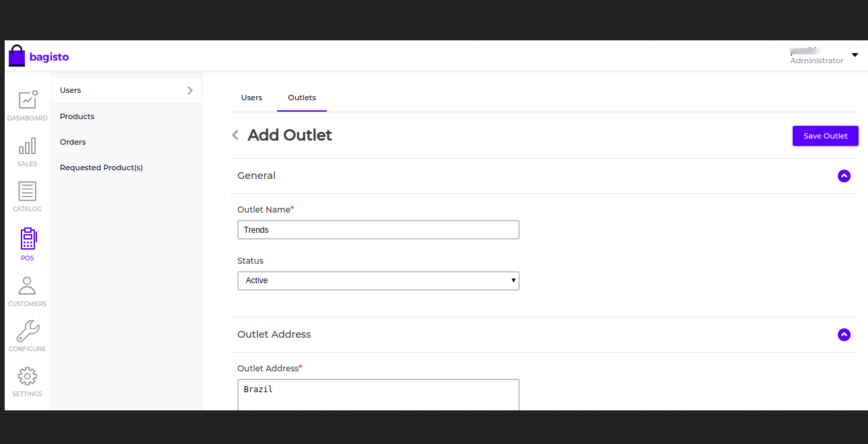Open the Requested Product(s) page
This screenshot has height=444, width=868.
[x=101, y=167]
